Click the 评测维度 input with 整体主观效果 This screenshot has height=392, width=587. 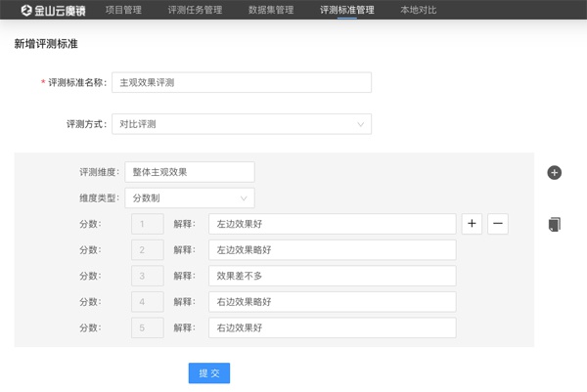click(x=190, y=172)
